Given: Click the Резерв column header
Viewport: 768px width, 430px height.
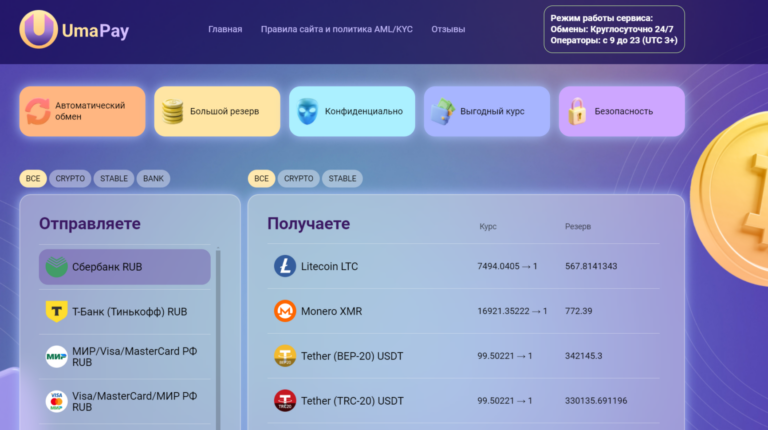Looking at the screenshot, I should (578, 226).
